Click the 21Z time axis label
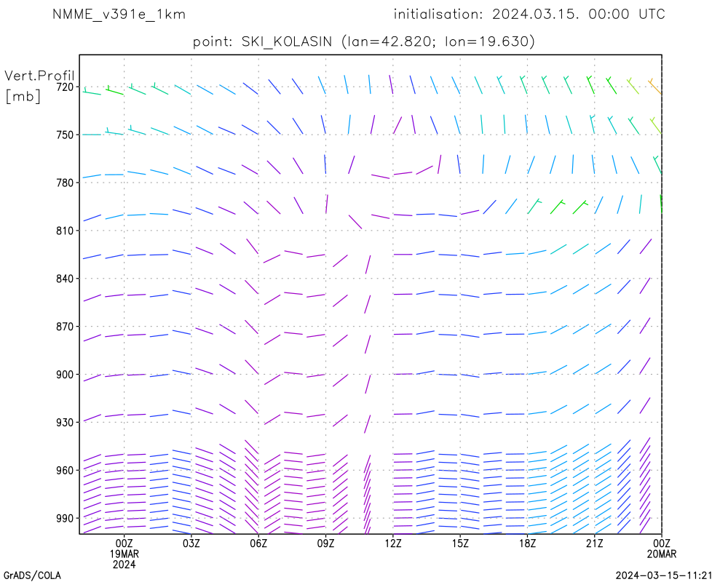The width and height of the screenshot is (728, 582). coord(594,543)
